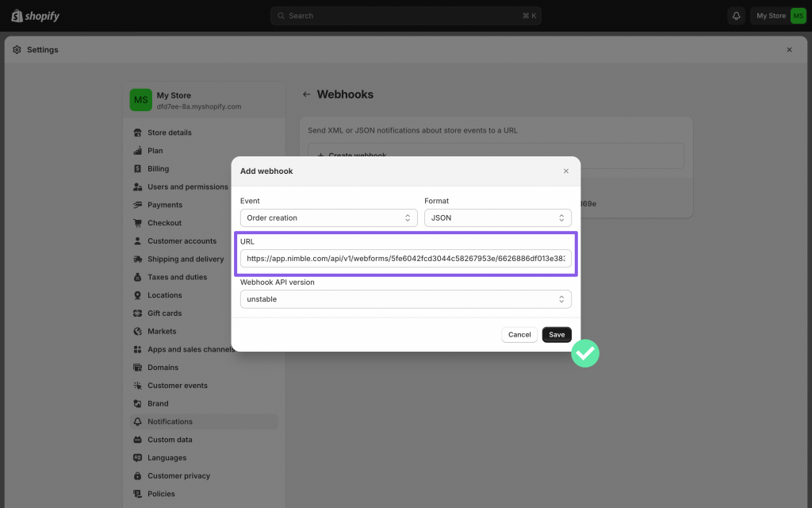This screenshot has width=812, height=508.
Task: Open the notifications bell icon
Action: (737, 16)
